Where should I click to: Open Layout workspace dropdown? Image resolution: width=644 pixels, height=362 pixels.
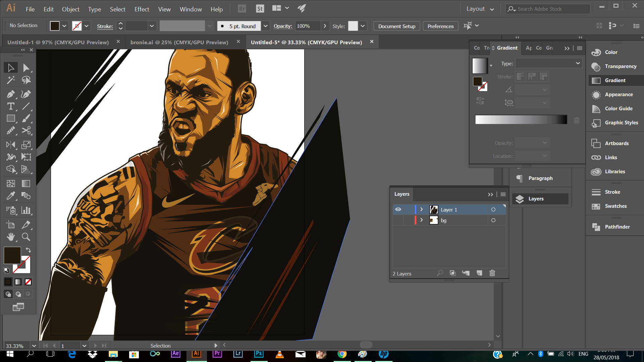pos(480,9)
